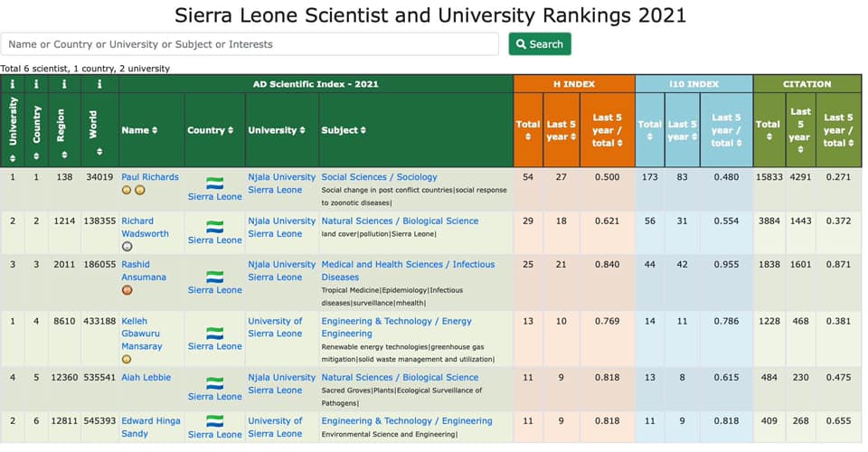Focus the name or country search field
The width and height of the screenshot is (868, 452).
tap(250, 44)
